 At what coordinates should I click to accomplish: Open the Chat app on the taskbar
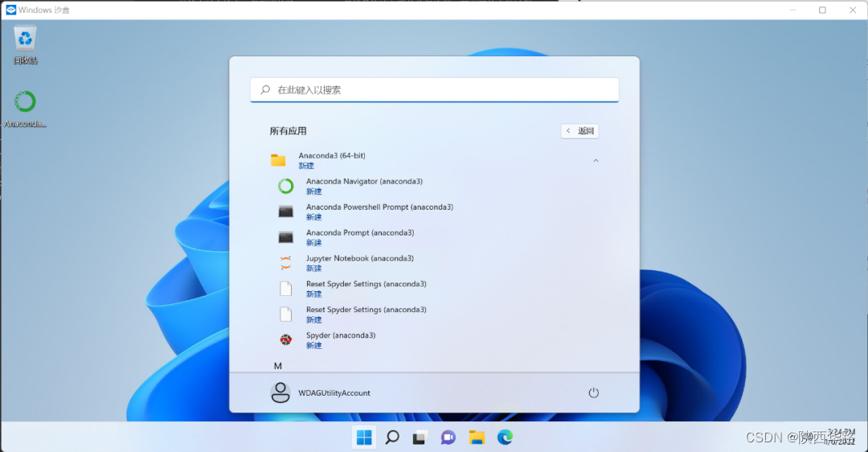pyautogui.click(x=448, y=438)
